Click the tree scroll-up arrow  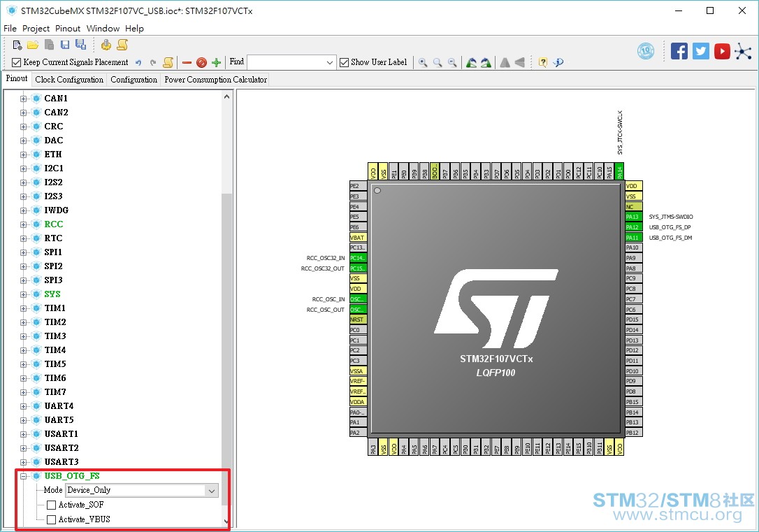(226, 96)
